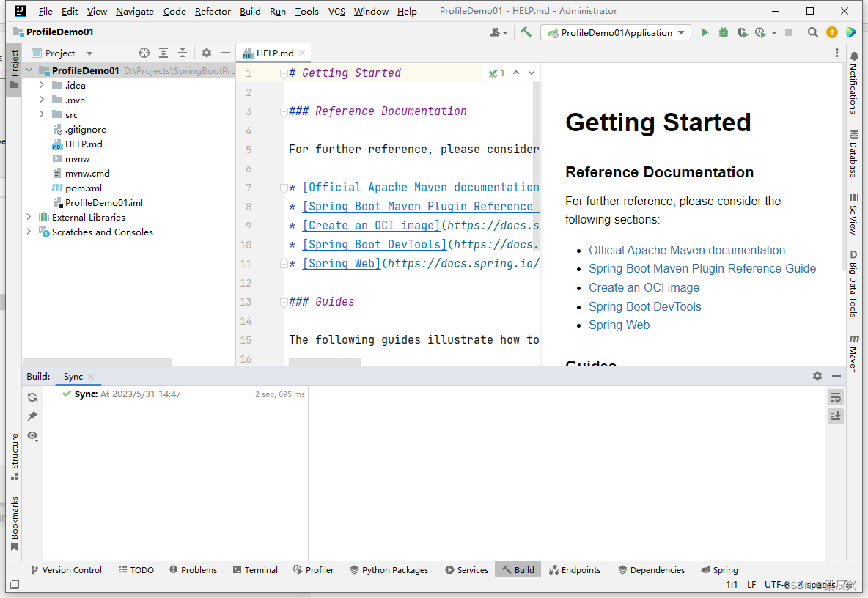
Task: Close the HELP.md tab
Action: [x=302, y=53]
